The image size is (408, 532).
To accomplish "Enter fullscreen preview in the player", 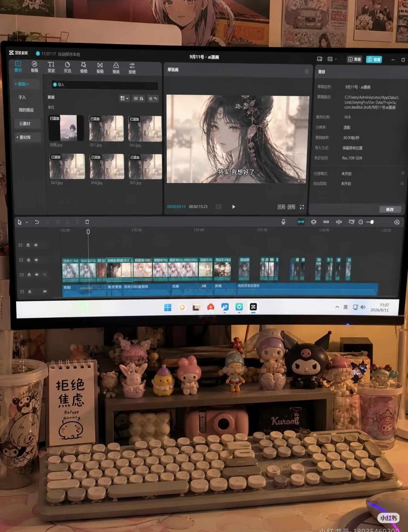I will click(302, 207).
